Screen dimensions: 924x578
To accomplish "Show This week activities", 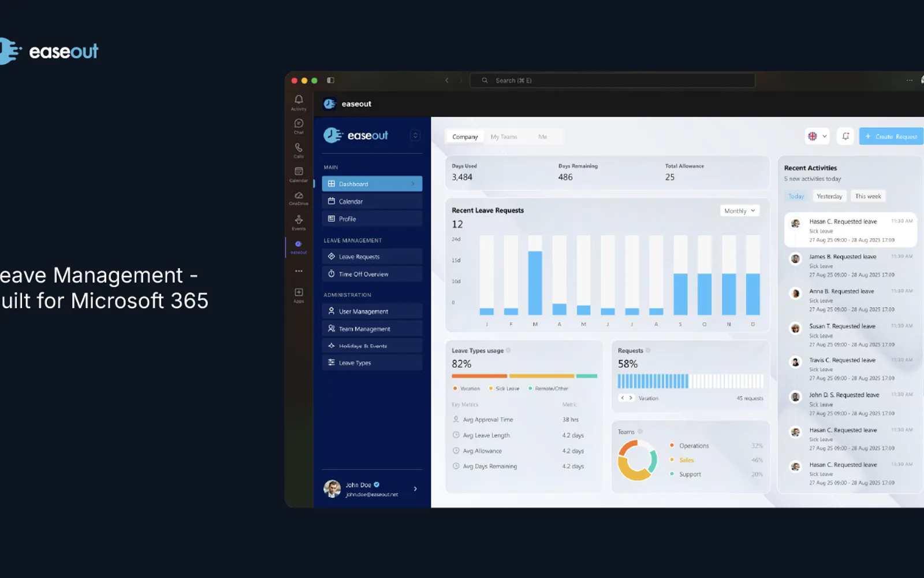I will pyautogui.click(x=868, y=197).
